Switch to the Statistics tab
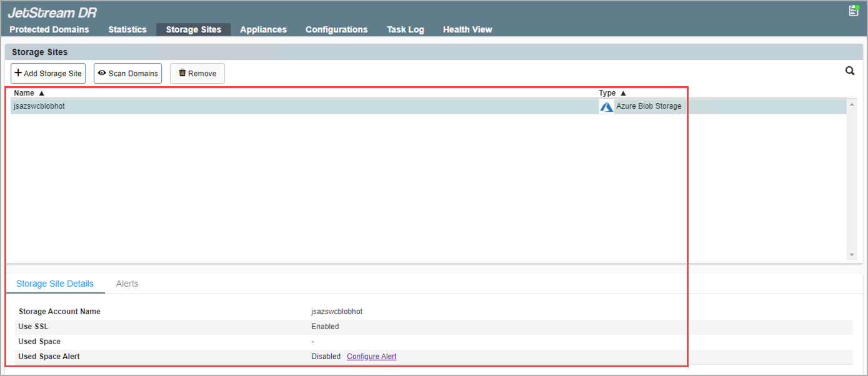This screenshot has height=376, width=868. [x=127, y=29]
